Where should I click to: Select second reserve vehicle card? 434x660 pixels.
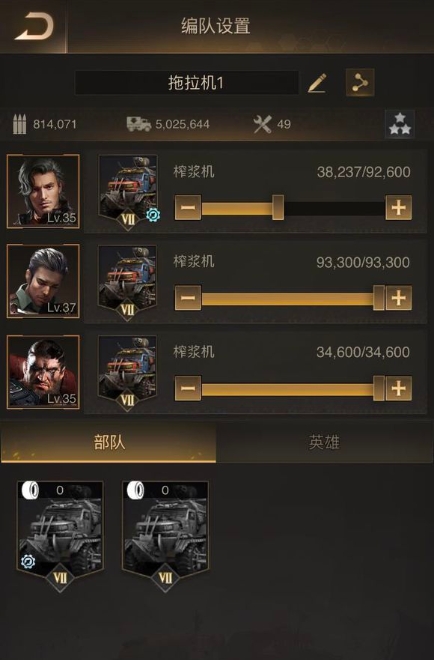[165, 535]
